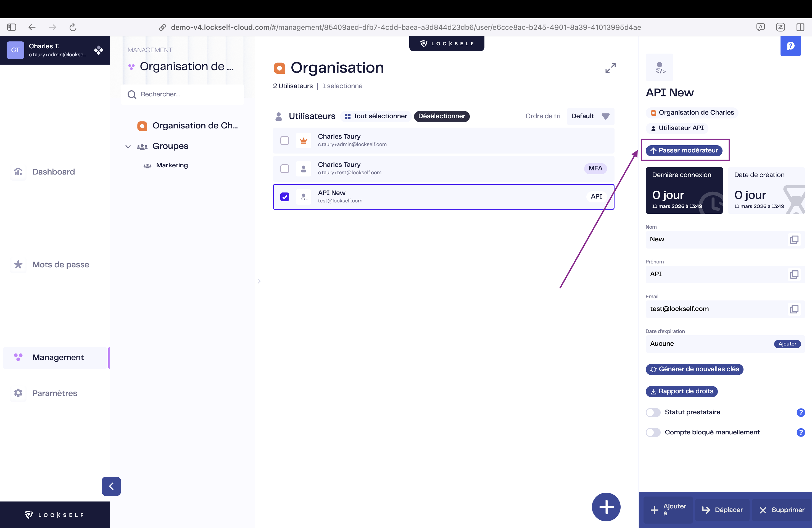Viewport: 812px width, 528px height.
Task: Click Ajouter à in bottom bar
Action: 668,510
